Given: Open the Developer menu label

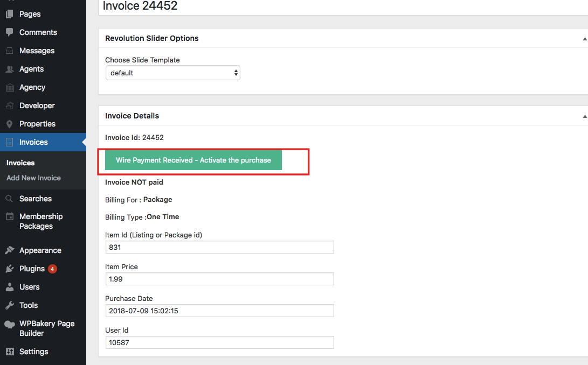Looking at the screenshot, I should click(x=37, y=106).
